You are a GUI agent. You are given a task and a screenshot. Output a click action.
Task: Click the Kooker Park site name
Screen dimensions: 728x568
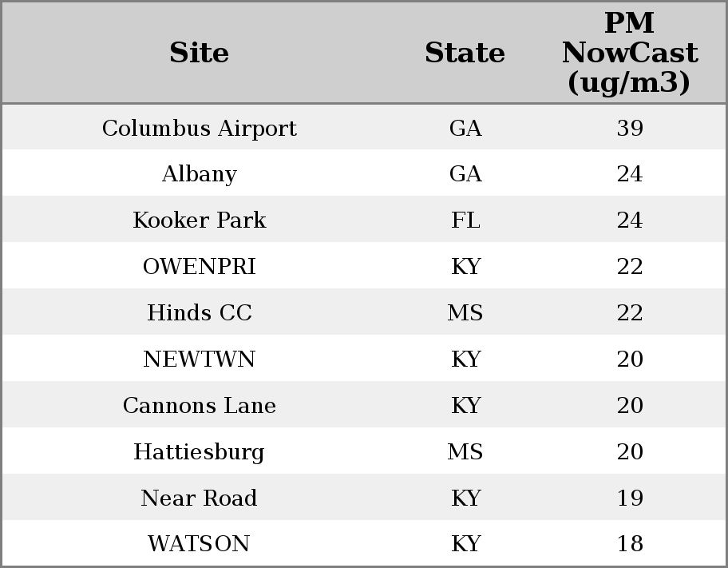199,220
